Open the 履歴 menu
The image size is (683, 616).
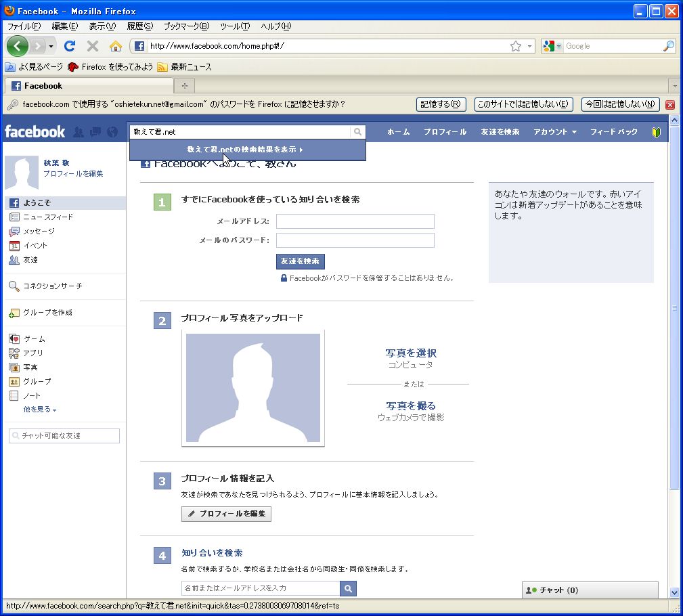[x=140, y=26]
